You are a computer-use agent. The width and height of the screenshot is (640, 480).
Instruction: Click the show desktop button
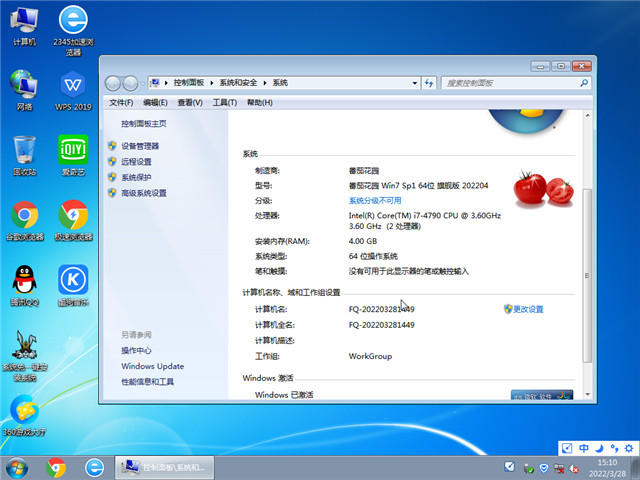pos(635,468)
